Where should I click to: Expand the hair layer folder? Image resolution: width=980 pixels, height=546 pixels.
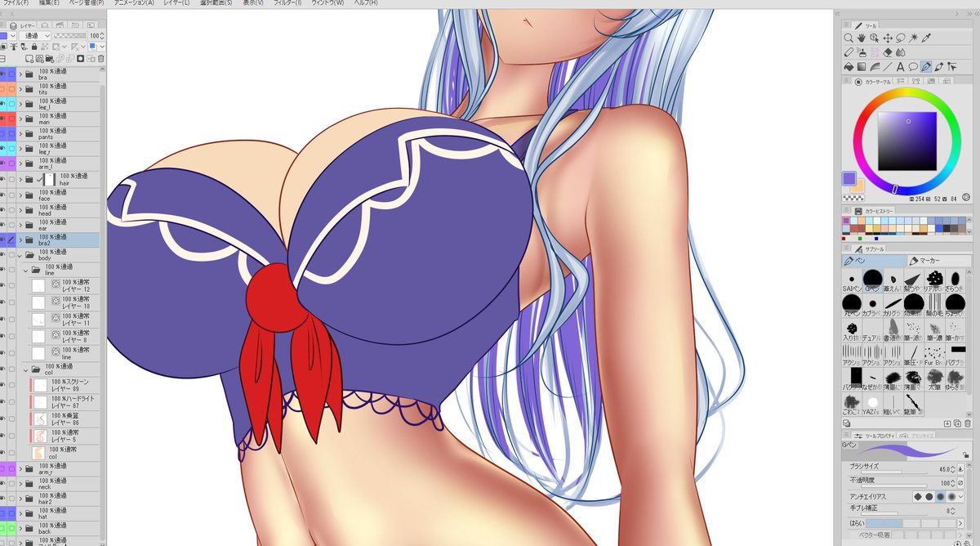tap(20, 178)
